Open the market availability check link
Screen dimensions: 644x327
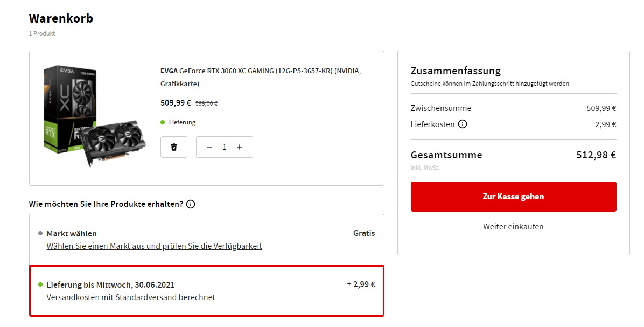154,246
